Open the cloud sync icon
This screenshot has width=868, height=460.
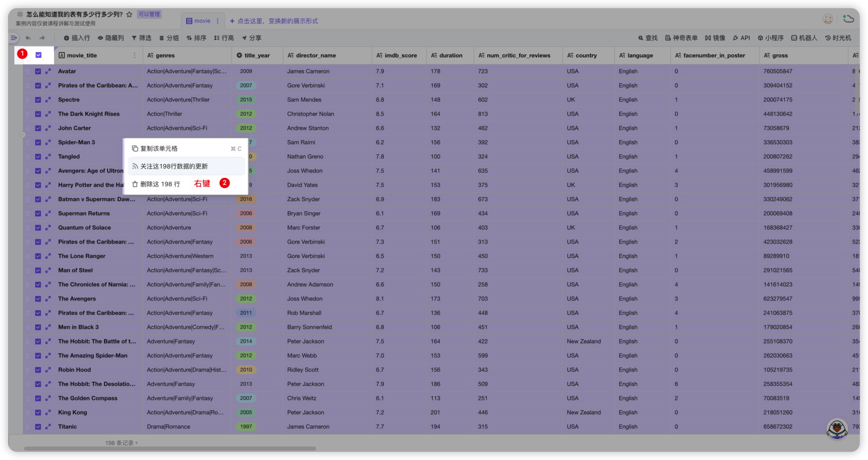point(848,19)
